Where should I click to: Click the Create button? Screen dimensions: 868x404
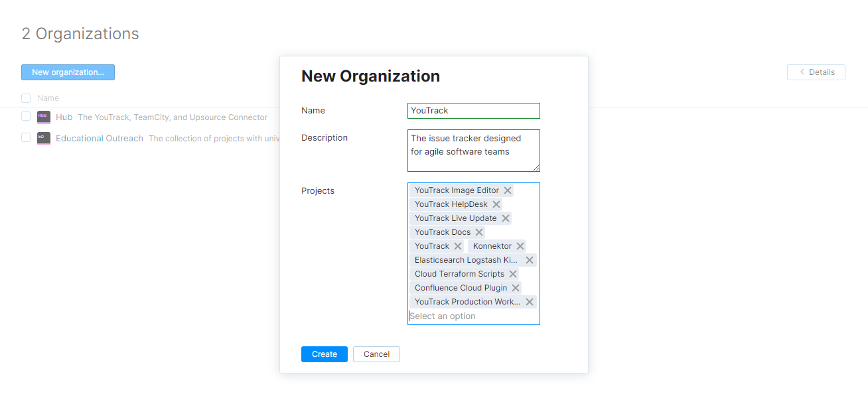point(324,354)
